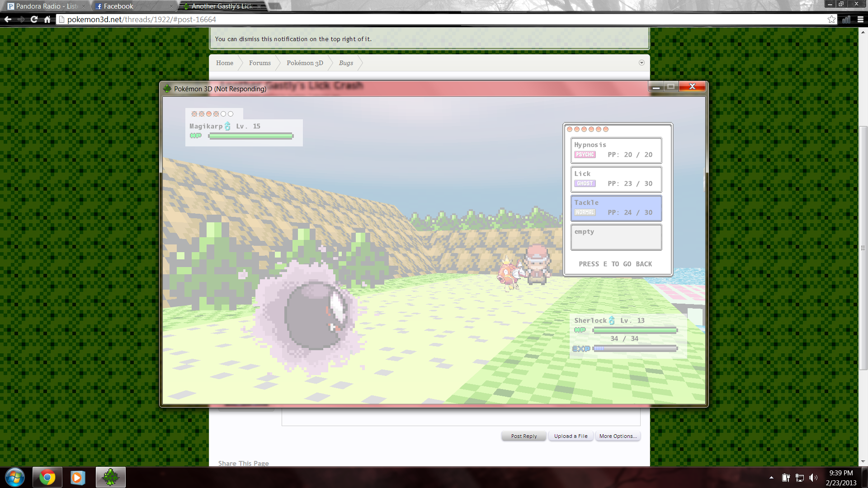The image size is (868, 488).
Task: Open the Forums breadcrumb link
Action: tap(260, 63)
